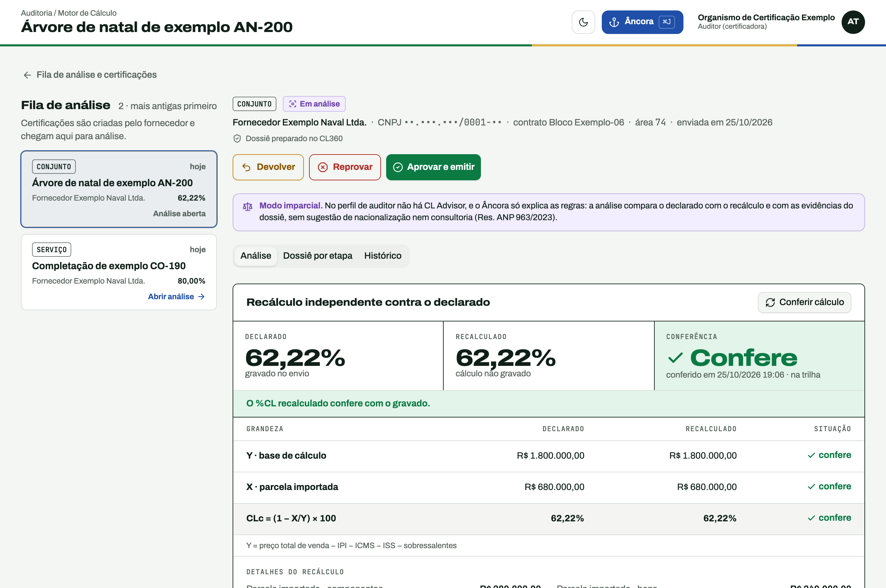Click the checkmark icon beside Confere
The width and height of the screenshot is (886, 588).
[675, 357]
